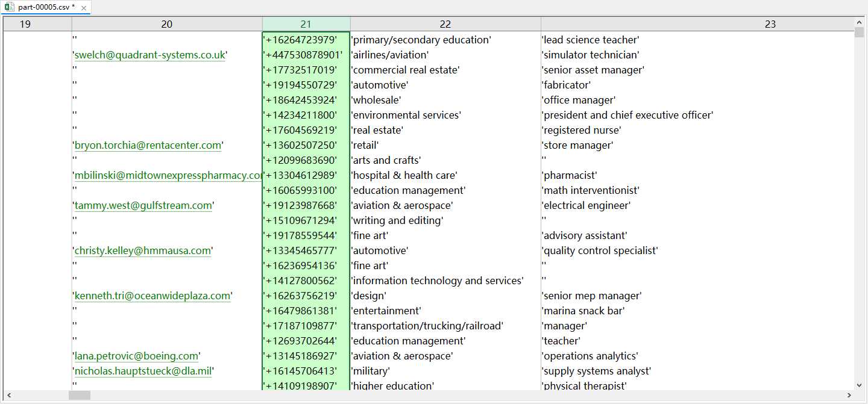Image resolution: width=868 pixels, height=404 pixels.
Task: Select cell '+447530878901'
Action: click(306, 55)
